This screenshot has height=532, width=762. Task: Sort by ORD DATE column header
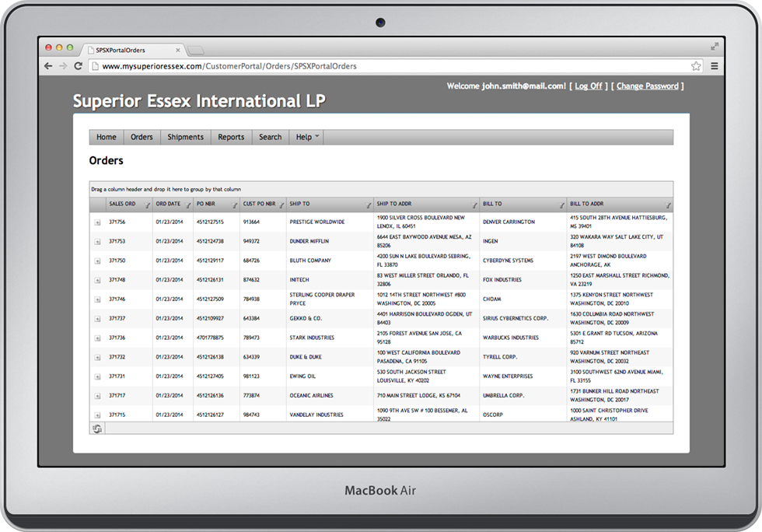[168, 204]
